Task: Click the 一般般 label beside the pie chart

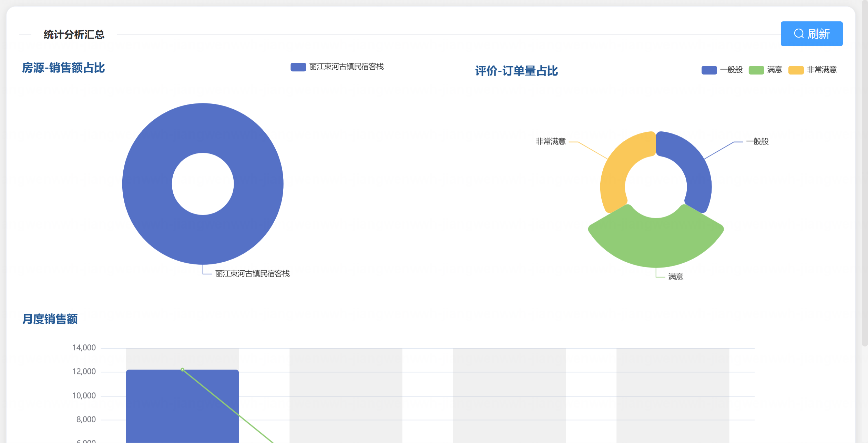Action: tap(757, 141)
